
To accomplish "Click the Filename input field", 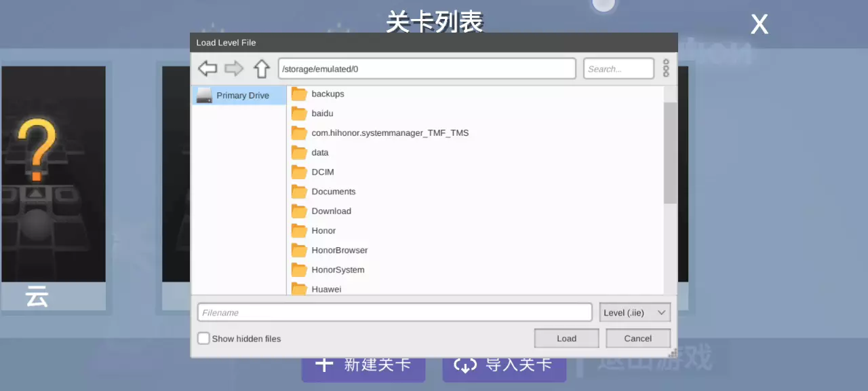I will coord(395,312).
